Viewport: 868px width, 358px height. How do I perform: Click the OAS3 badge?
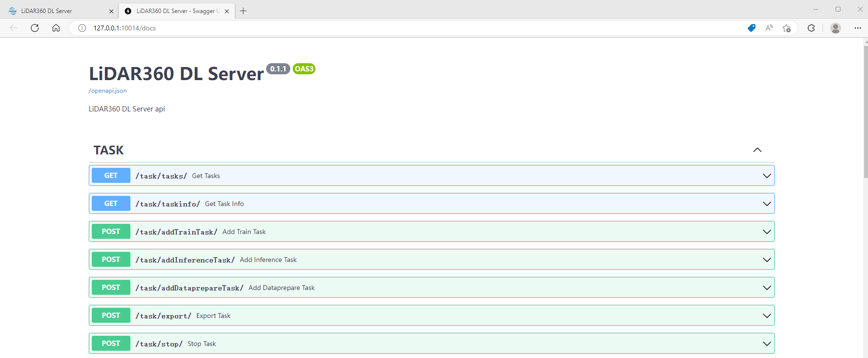304,69
